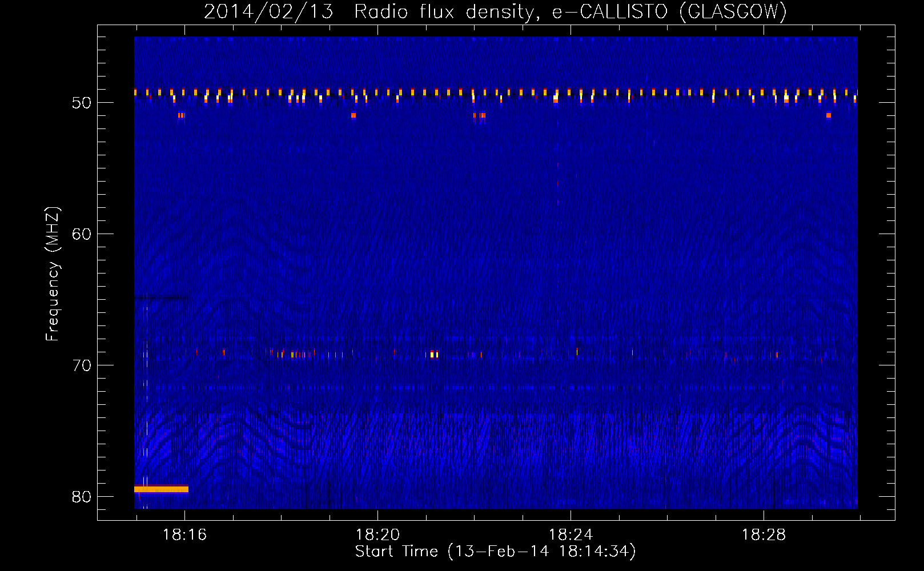Click the 18:24 time tick label
Image resolution: width=924 pixels, height=571 pixels.
571,535
